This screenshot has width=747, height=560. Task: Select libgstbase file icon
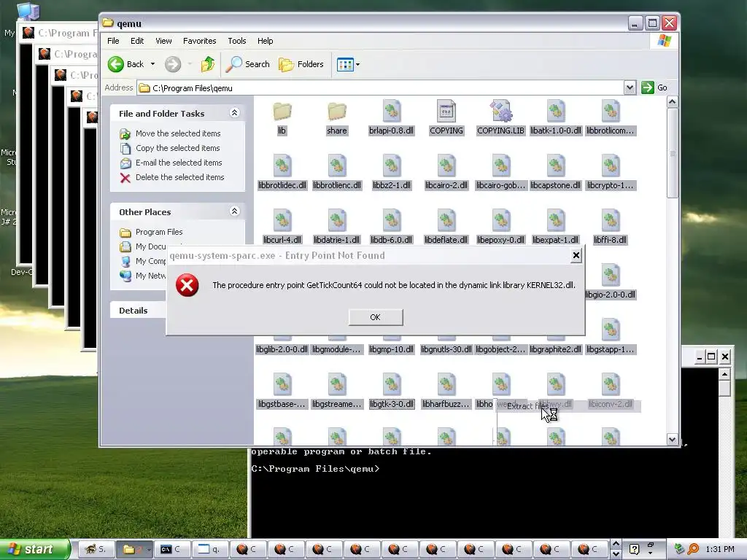click(x=282, y=385)
